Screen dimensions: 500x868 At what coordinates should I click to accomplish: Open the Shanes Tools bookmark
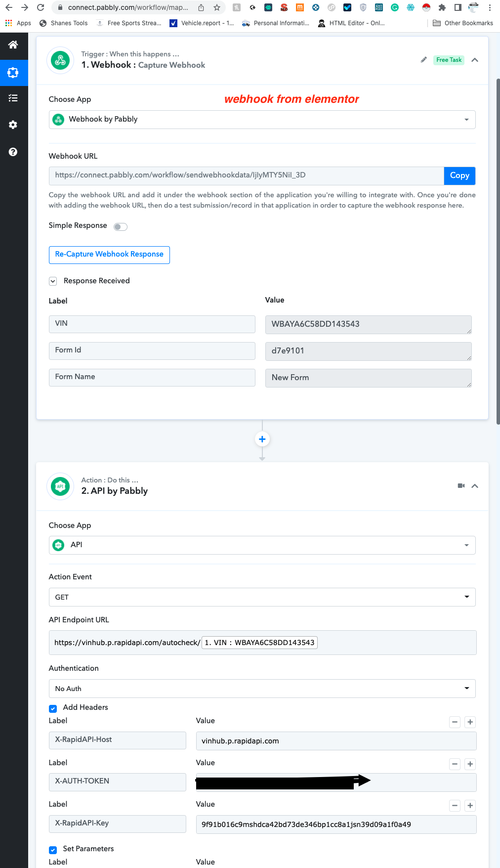(x=64, y=23)
